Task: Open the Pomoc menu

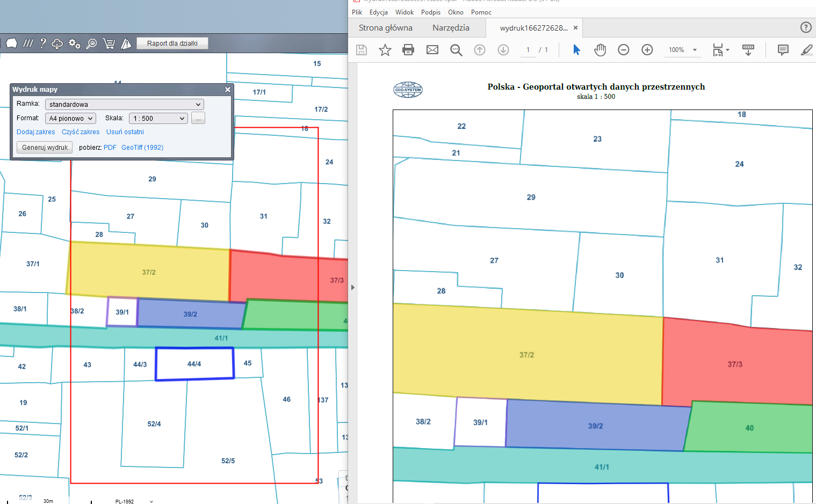Action: coord(481,12)
